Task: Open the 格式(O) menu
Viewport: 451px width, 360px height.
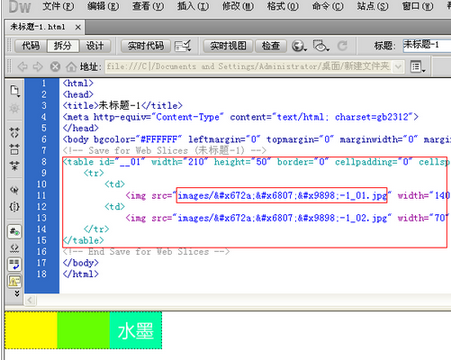Action: 283,6
